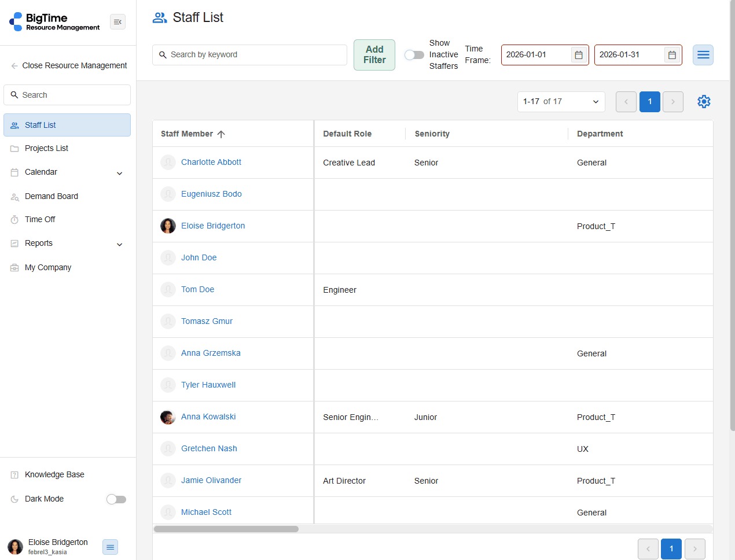Open start date calendar picker icon
Image resolution: width=735 pixels, height=560 pixels.
[x=578, y=55]
